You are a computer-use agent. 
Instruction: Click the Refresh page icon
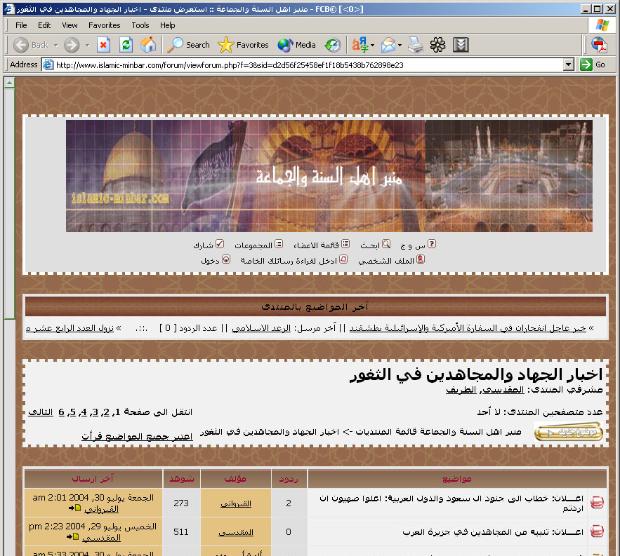(x=126, y=45)
